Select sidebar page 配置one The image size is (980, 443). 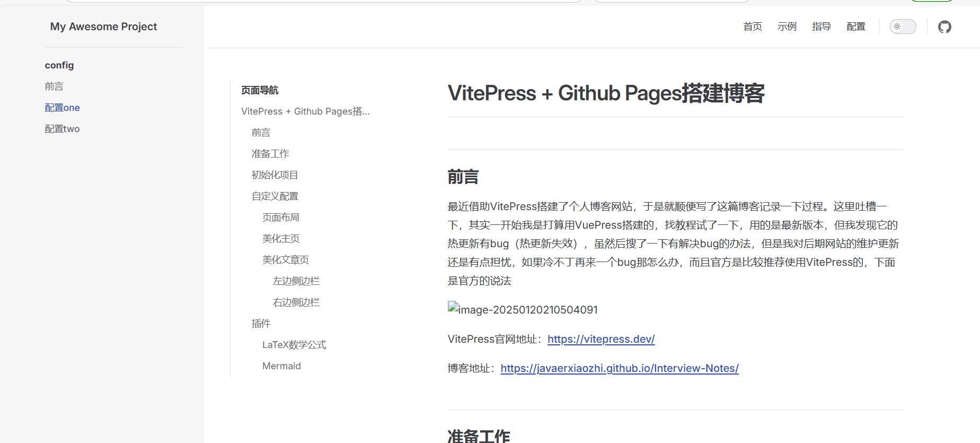pyautogui.click(x=63, y=108)
